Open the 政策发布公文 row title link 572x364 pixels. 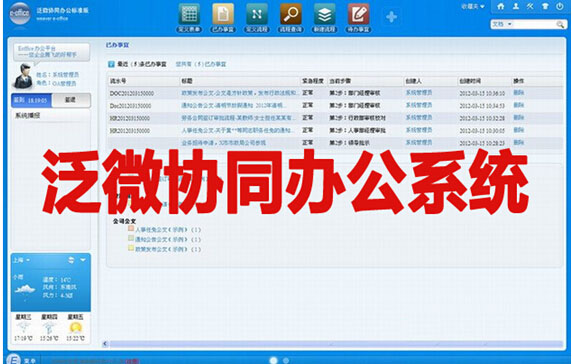pyautogui.click(x=239, y=93)
